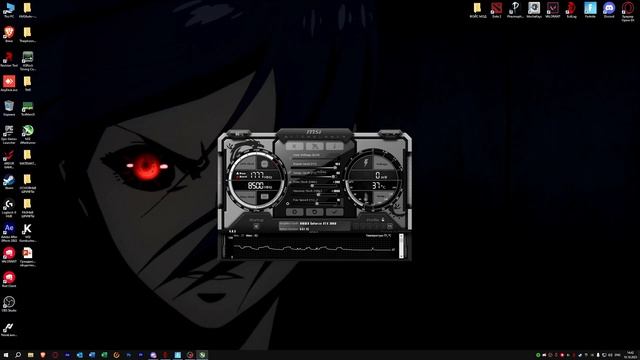Apply overclock with the checkmark button

pyautogui.click(x=334, y=212)
